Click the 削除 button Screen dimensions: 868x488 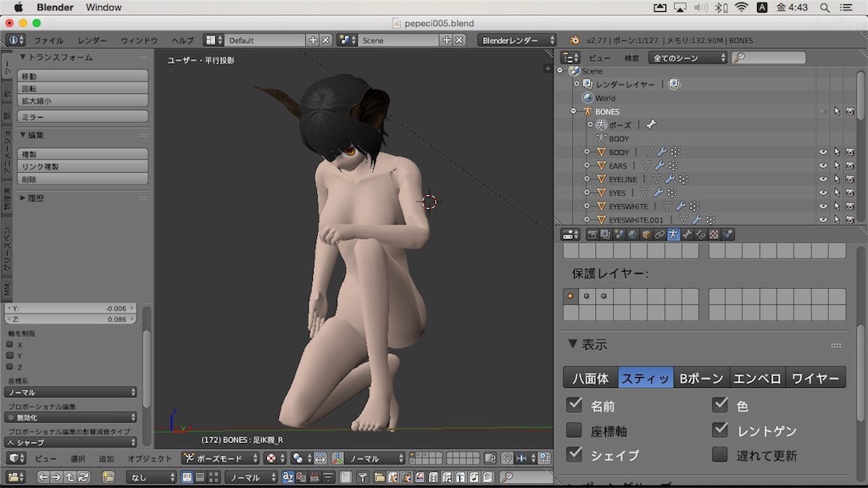(82, 180)
